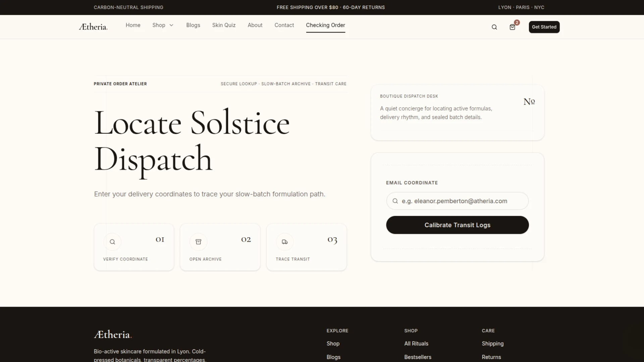
Task: Click the magnifier icon in Verify Coordinate card
Action: pyautogui.click(x=112, y=242)
